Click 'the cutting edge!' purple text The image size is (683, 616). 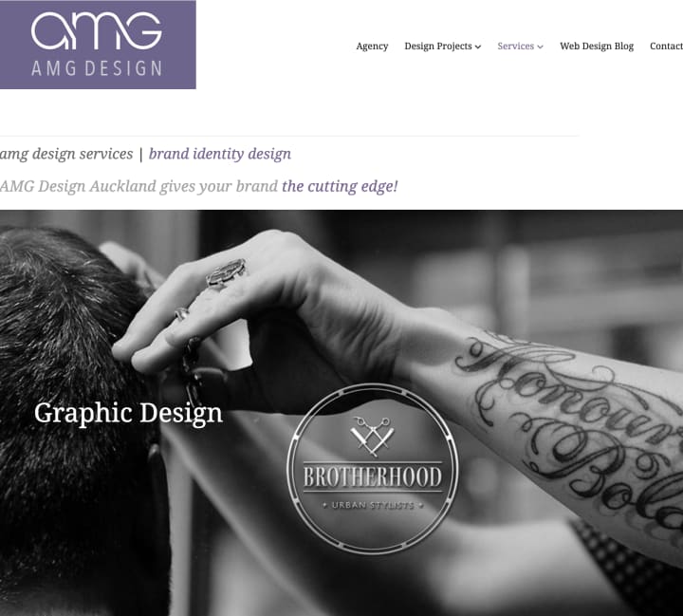(x=340, y=187)
